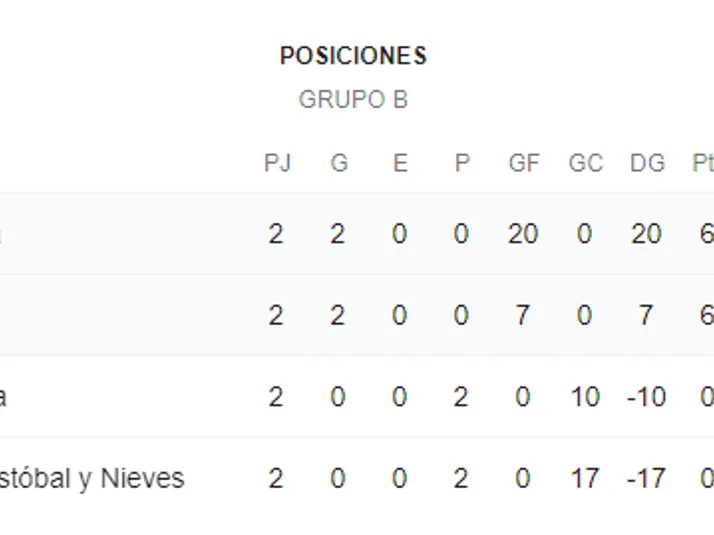Select the GC column header
714x535 pixels.
pos(585,163)
